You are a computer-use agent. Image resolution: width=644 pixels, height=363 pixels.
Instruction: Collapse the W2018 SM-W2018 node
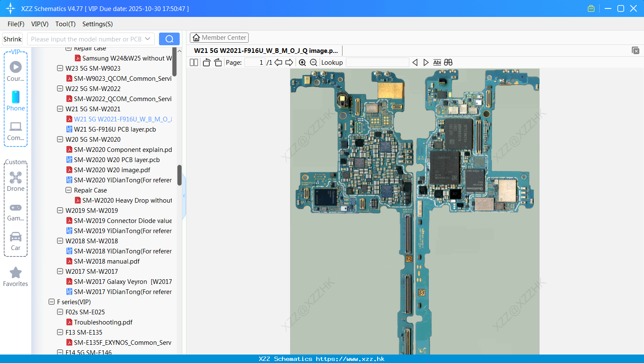60,241
